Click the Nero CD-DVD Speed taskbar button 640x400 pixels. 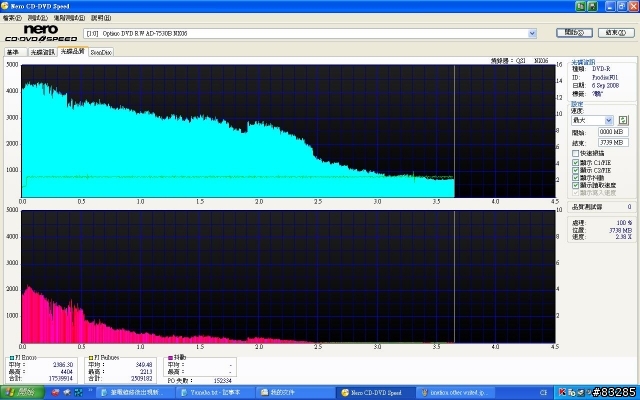[x=376, y=393]
